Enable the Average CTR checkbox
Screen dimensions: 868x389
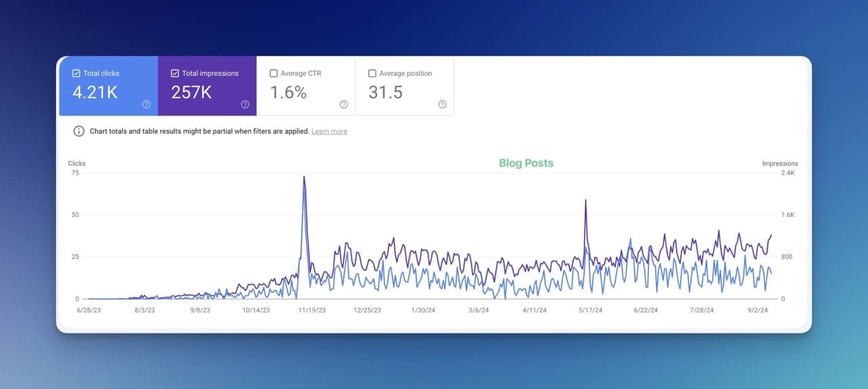[x=273, y=73]
